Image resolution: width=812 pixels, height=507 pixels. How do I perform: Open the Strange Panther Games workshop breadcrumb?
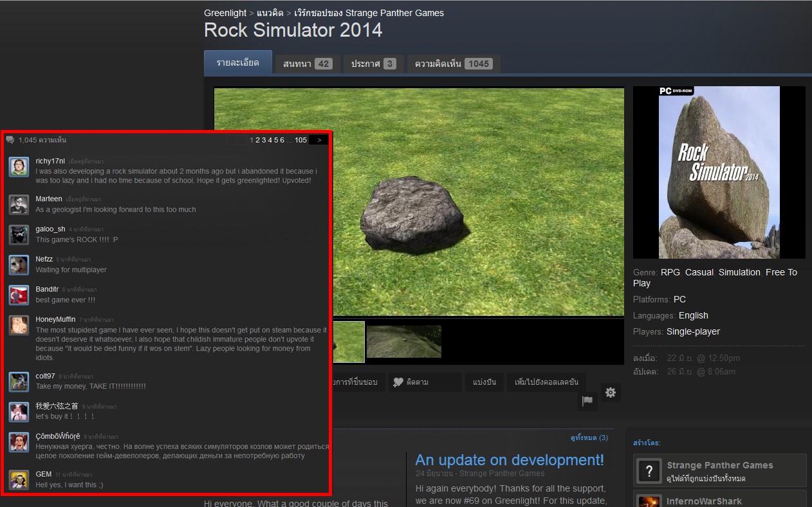[369, 13]
